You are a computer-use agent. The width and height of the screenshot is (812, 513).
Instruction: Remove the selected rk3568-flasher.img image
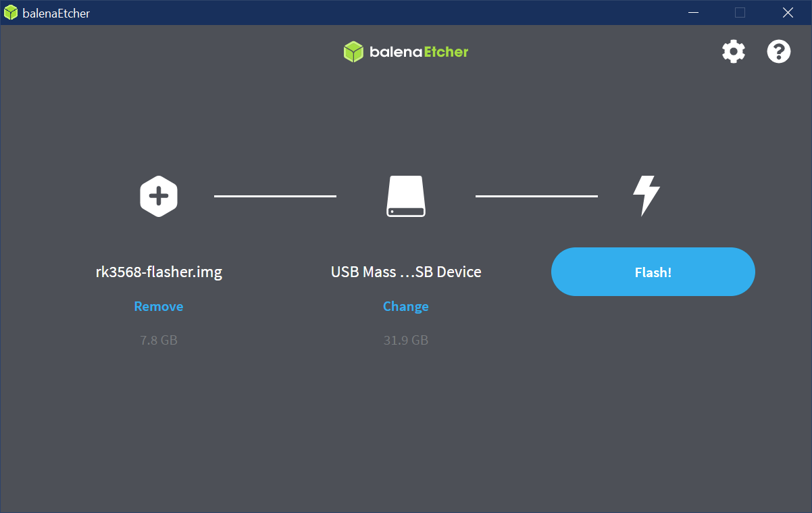click(159, 306)
